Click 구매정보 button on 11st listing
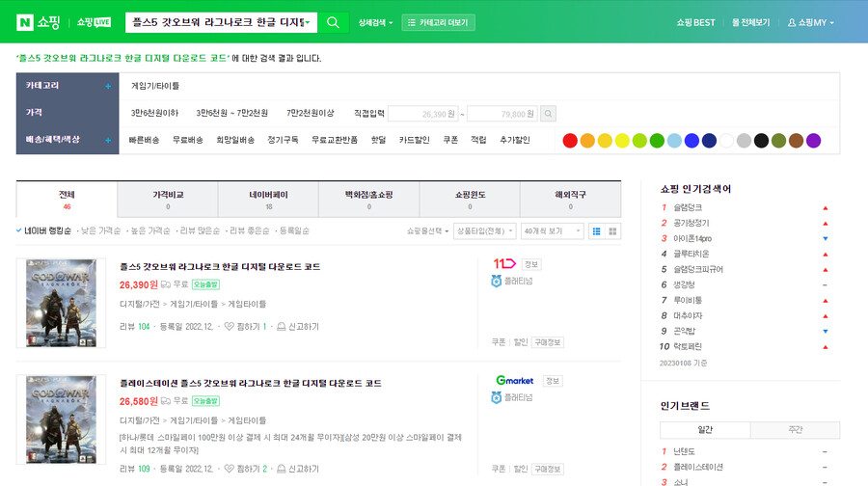 (548, 342)
